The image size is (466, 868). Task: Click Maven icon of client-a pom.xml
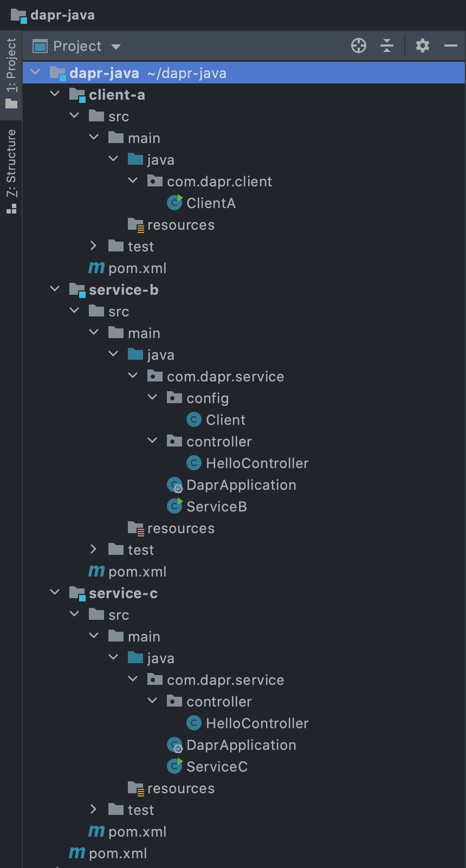point(96,268)
